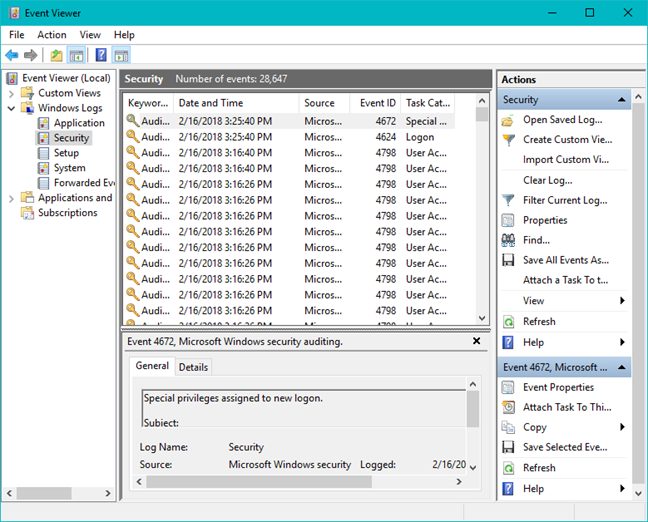Sort by Source column header

[325, 103]
